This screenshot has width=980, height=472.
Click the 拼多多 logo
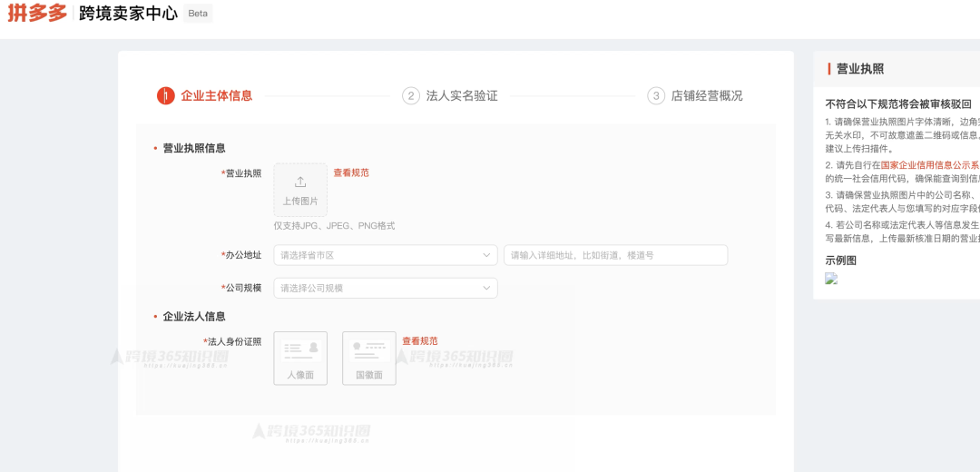click(x=37, y=14)
